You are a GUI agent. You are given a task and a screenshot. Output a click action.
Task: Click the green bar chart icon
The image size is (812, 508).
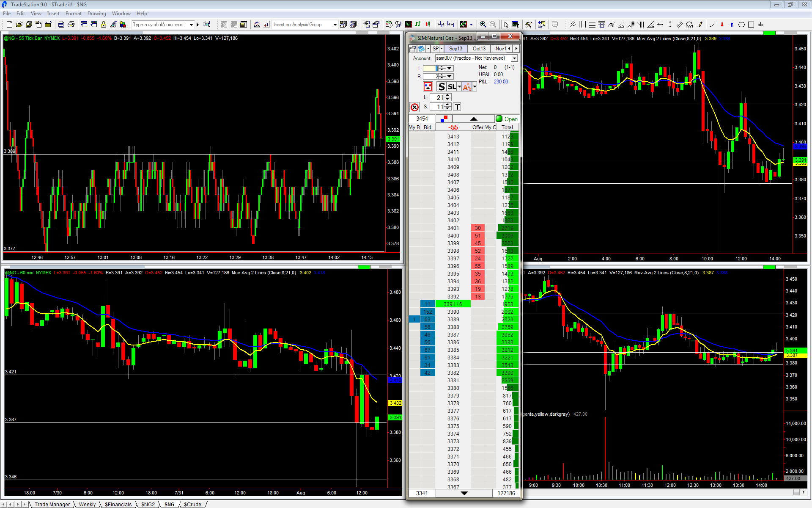coord(418,25)
